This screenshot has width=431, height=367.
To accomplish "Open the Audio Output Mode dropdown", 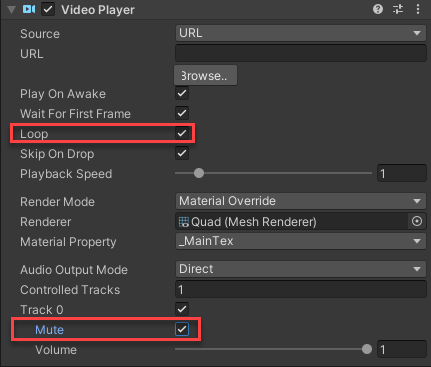I will point(301,269).
